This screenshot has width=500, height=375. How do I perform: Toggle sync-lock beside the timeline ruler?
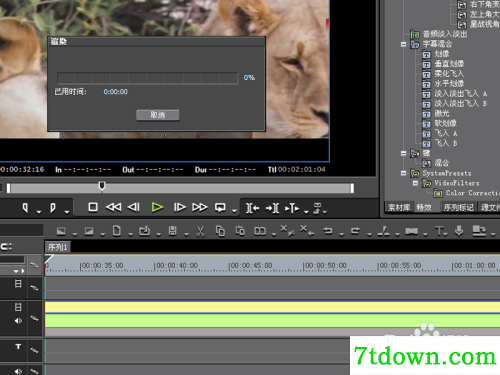pos(34,265)
